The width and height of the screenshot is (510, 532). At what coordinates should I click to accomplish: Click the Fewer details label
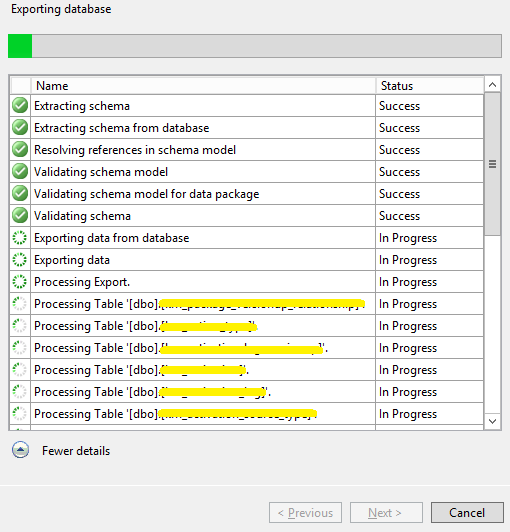tap(76, 451)
